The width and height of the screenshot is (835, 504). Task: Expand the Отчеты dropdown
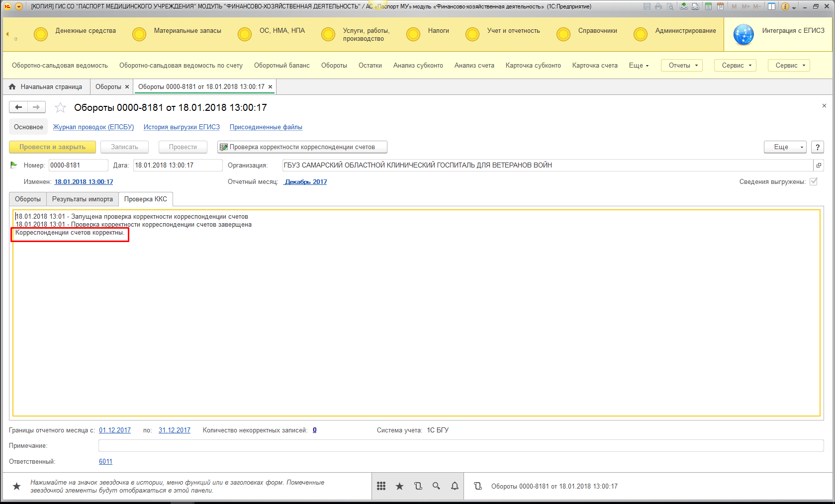click(682, 66)
